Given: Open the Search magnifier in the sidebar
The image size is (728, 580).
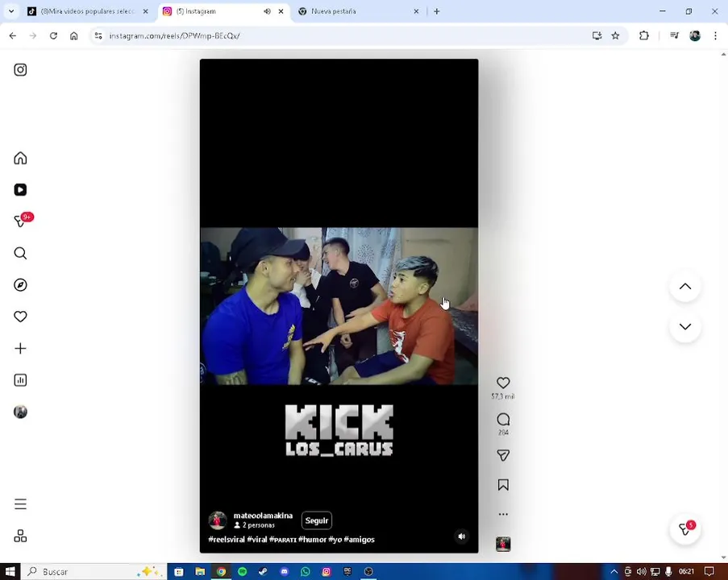Looking at the screenshot, I should click(x=20, y=253).
